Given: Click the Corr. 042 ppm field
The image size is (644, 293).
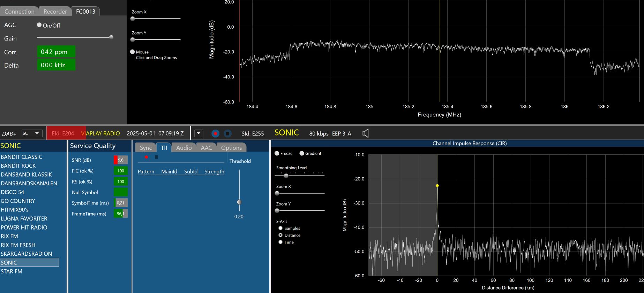Looking at the screenshot, I should coord(56,52).
